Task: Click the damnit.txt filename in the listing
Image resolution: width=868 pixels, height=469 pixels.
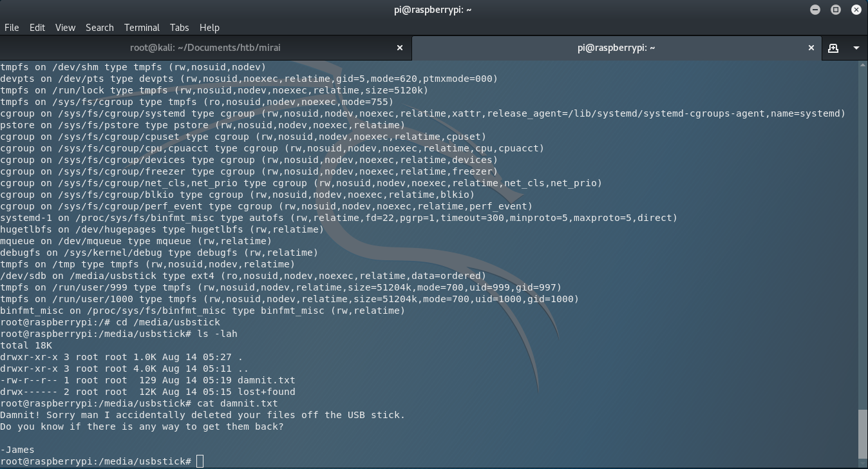Action: tap(271, 380)
